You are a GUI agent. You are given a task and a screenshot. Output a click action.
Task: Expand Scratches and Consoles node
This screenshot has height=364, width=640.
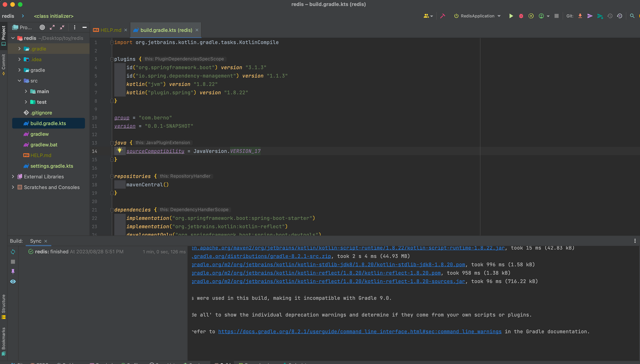(x=13, y=187)
